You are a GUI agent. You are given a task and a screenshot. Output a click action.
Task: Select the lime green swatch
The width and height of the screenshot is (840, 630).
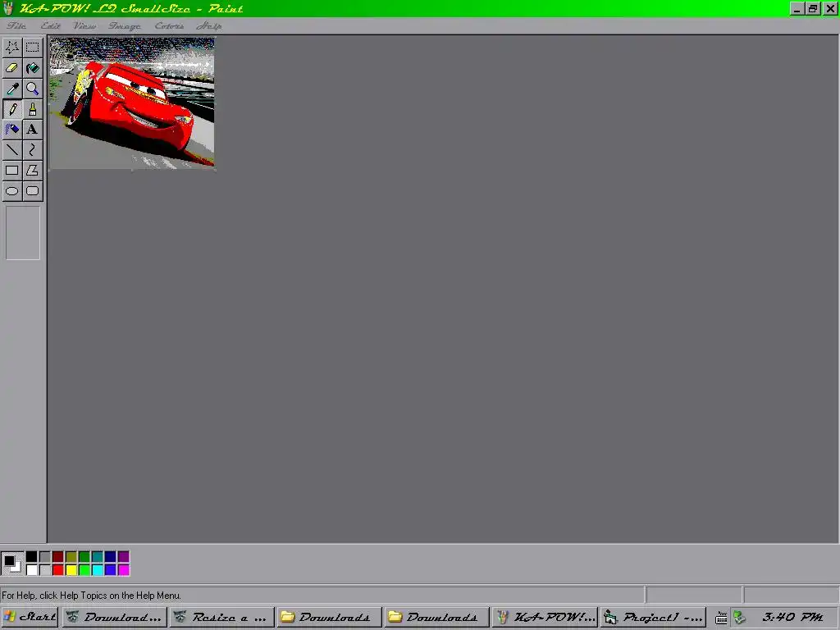click(x=84, y=569)
